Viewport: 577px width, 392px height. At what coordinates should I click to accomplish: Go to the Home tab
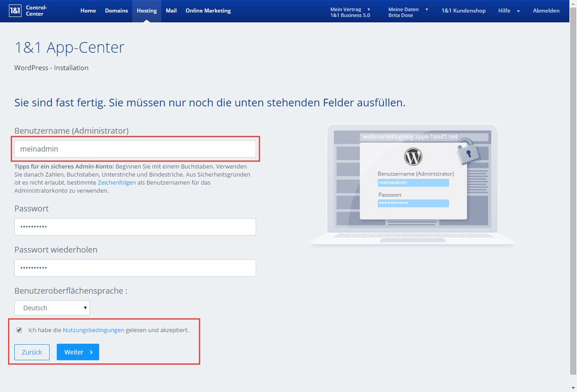[x=88, y=11]
